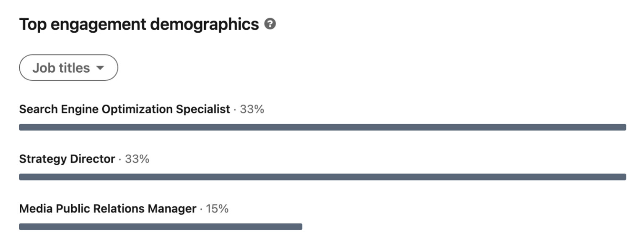The image size is (644, 247).
Task: Select the Strategy Director bar
Action: [x=322, y=176]
